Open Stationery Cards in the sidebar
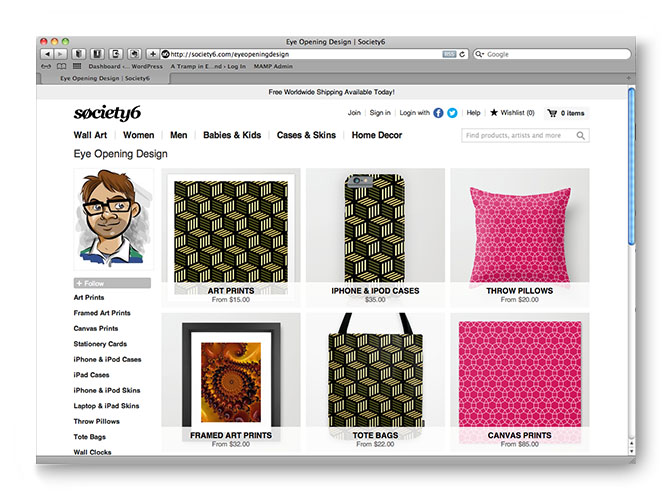672x500 pixels. tap(100, 344)
